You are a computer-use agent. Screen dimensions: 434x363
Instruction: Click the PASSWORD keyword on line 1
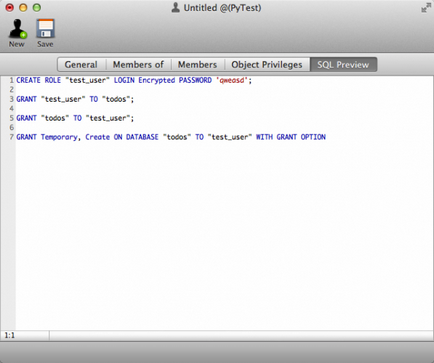[195, 80]
